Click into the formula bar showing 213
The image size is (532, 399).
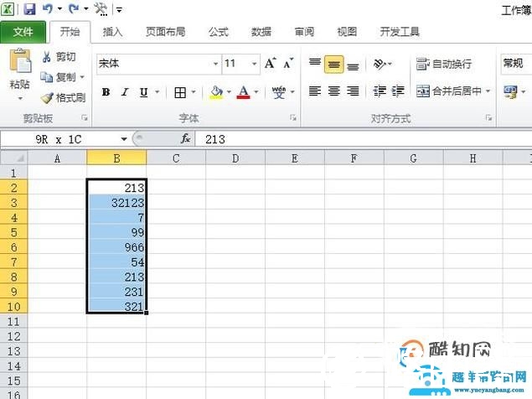363,139
